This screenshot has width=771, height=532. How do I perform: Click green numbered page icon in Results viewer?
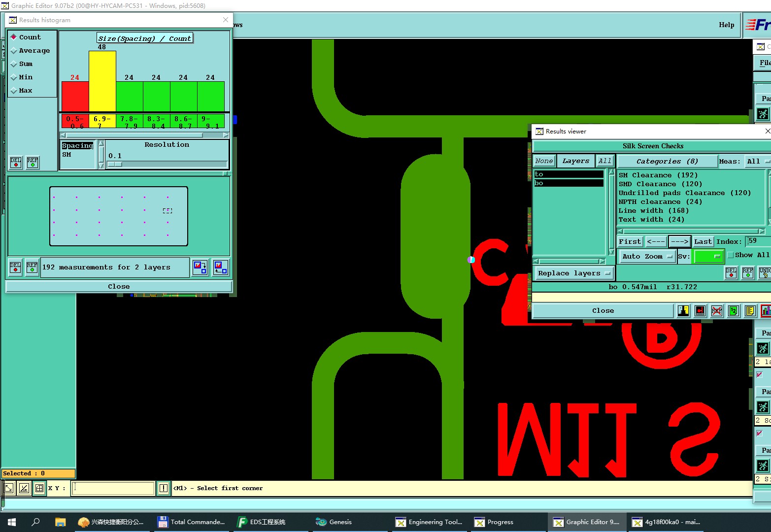tap(734, 310)
